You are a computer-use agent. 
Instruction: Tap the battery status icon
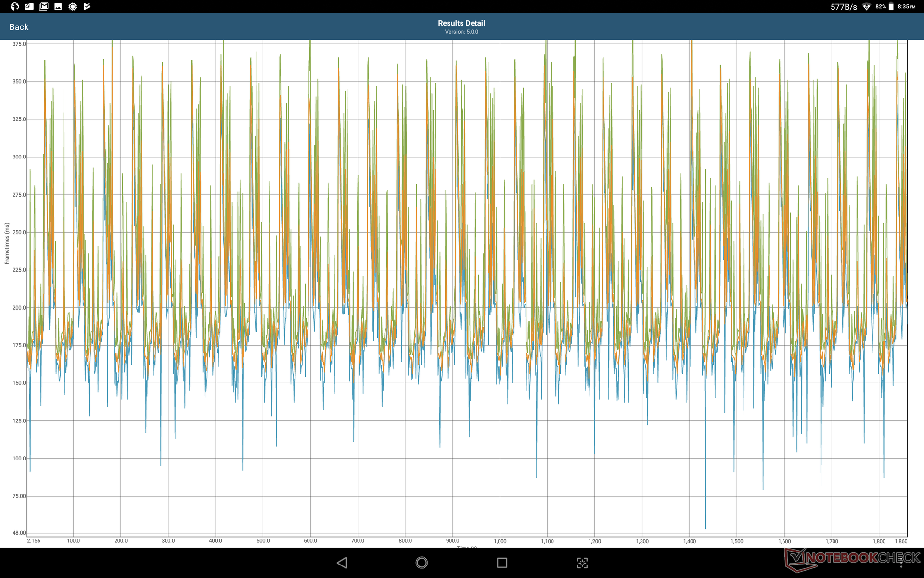pos(891,7)
